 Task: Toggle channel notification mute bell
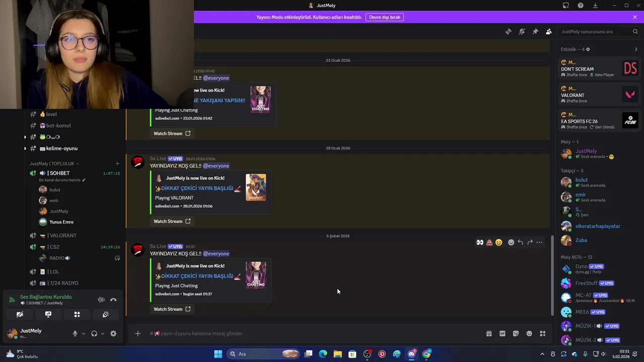pyautogui.click(x=522, y=31)
